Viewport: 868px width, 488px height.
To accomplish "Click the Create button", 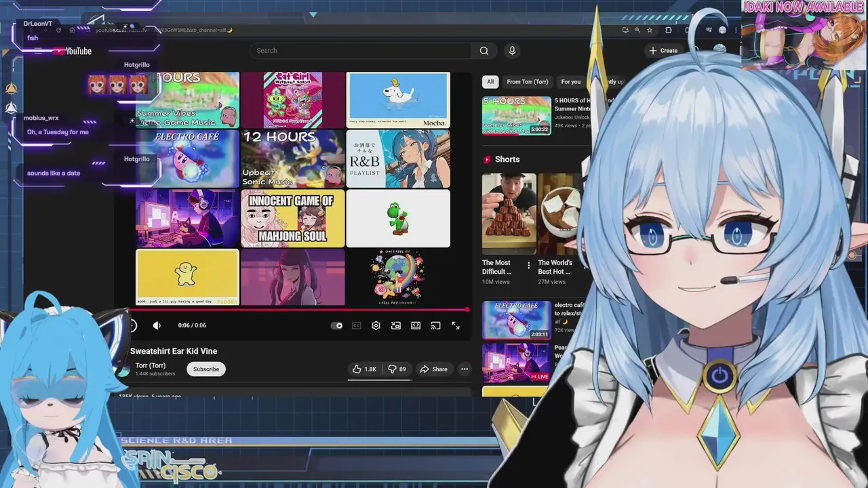I will (x=663, y=50).
